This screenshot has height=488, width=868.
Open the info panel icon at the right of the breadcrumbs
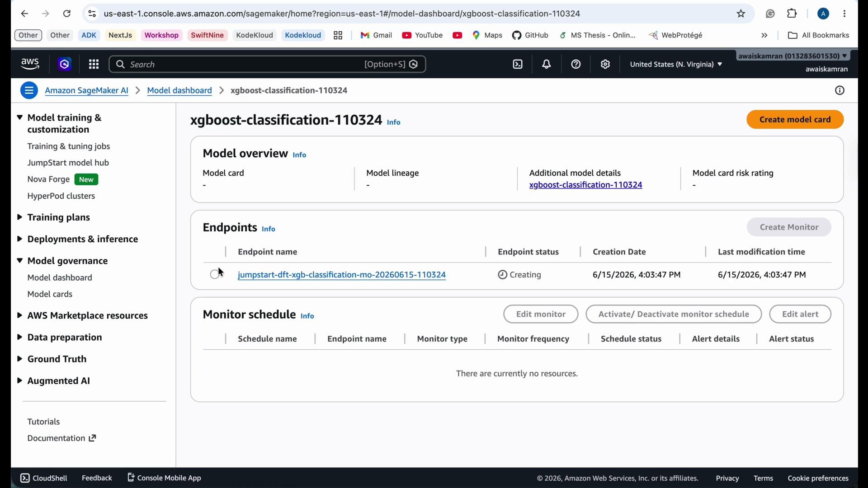840,91
